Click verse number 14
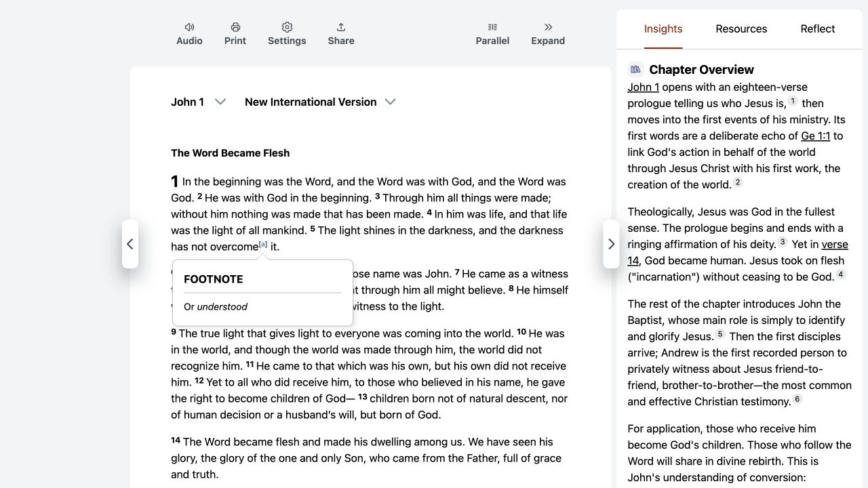Screen dimensions: 868x488 click(x=176, y=441)
